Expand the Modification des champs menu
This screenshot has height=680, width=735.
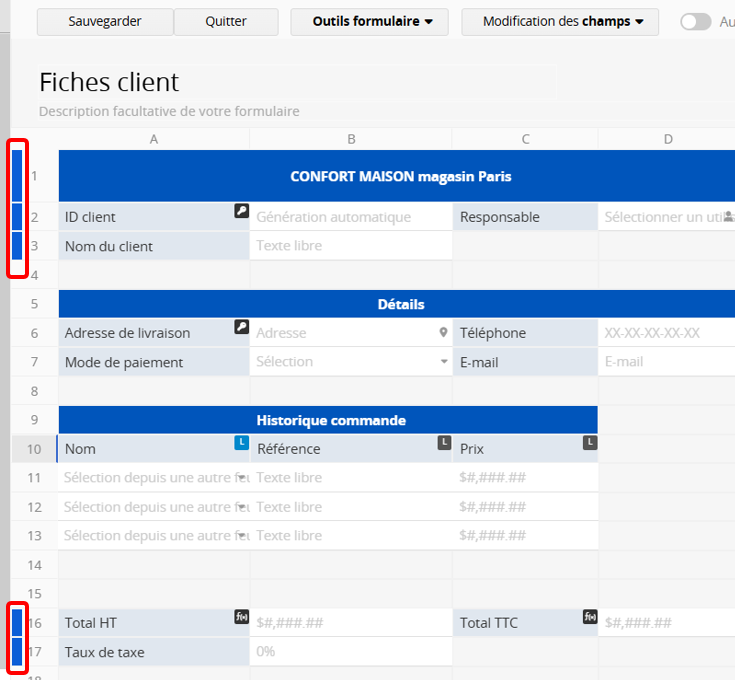[x=560, y=22]
